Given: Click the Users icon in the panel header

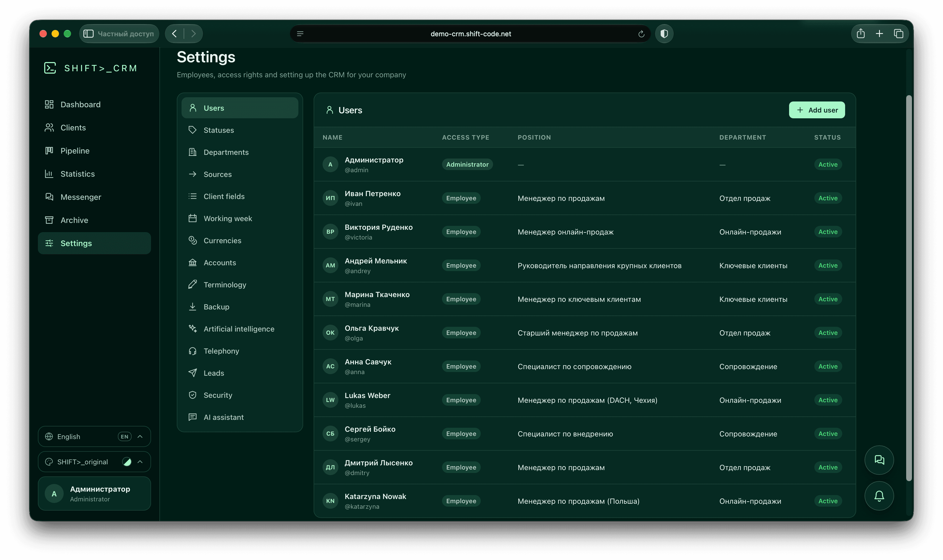Looking at the screenshot, I should click(x=329, y=110).
